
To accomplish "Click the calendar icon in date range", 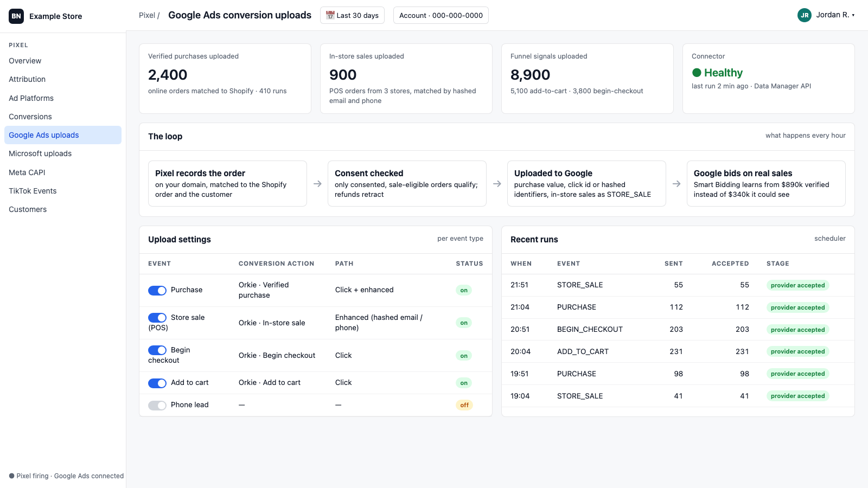I will [330, 15].
